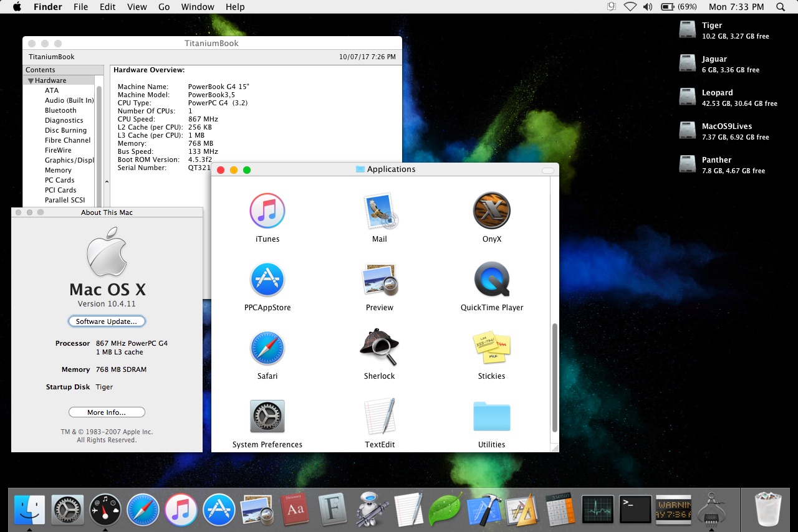Select Diagnostics in the Contents list

[x=64, y=121]
